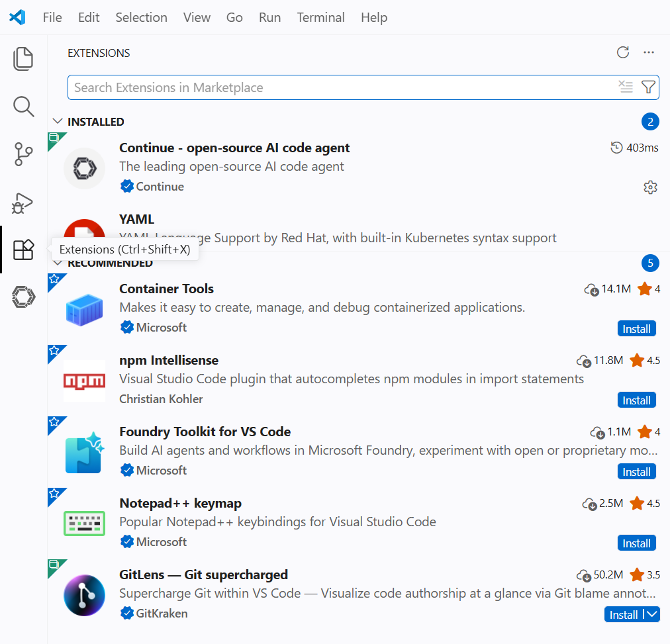Click verified badge beside Continue publisher
The image size is (670, 644).
point(127,186)
